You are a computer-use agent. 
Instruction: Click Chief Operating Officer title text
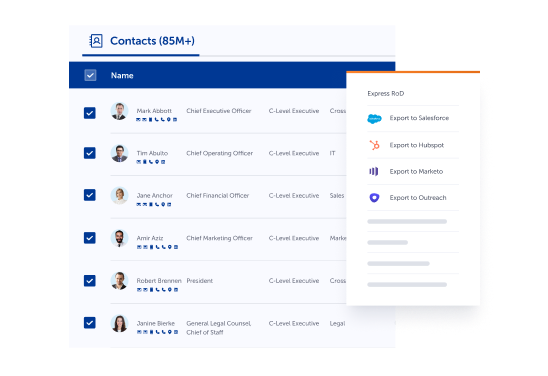tap(219, 153)
